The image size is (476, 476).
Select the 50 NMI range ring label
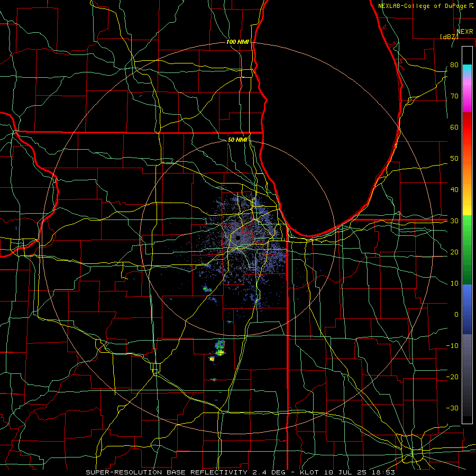tap(237, 140)
